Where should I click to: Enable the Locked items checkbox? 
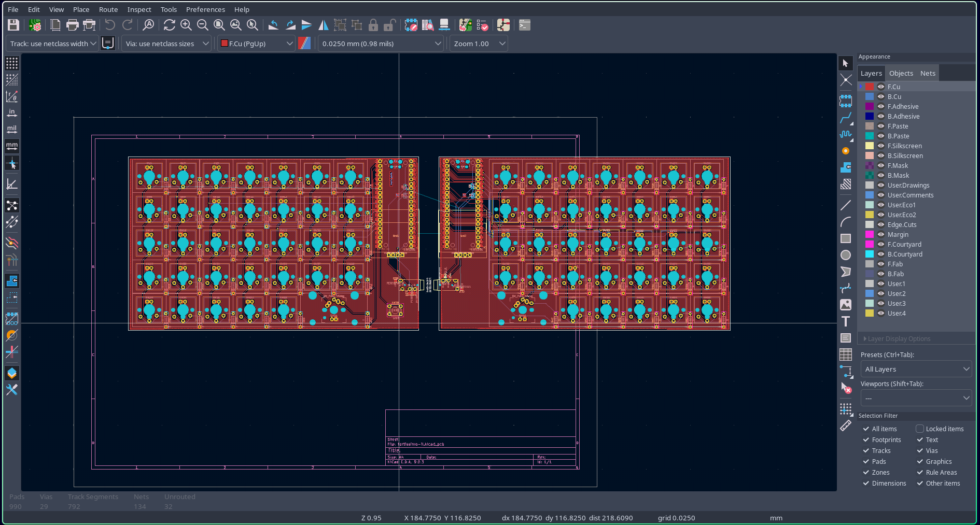coord(920,429)
